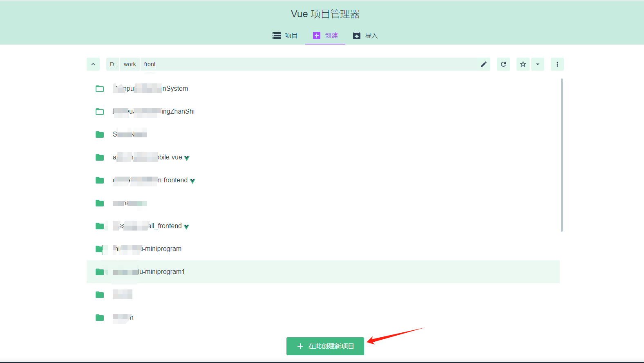This screenshot has height=363, width=644.
Task: Navigate to D: in the path bar
Action: point(113,64)
